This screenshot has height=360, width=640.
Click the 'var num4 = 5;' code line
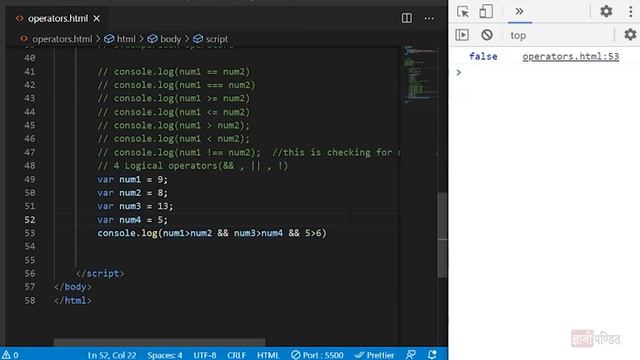tap(132, 220)
